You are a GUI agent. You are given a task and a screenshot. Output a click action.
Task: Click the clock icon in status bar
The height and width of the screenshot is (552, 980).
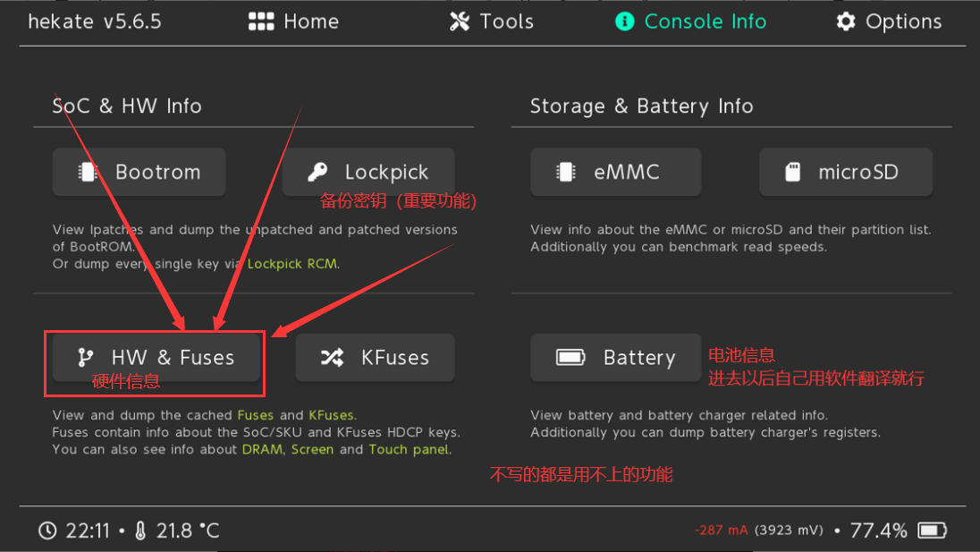coord(47,531)
